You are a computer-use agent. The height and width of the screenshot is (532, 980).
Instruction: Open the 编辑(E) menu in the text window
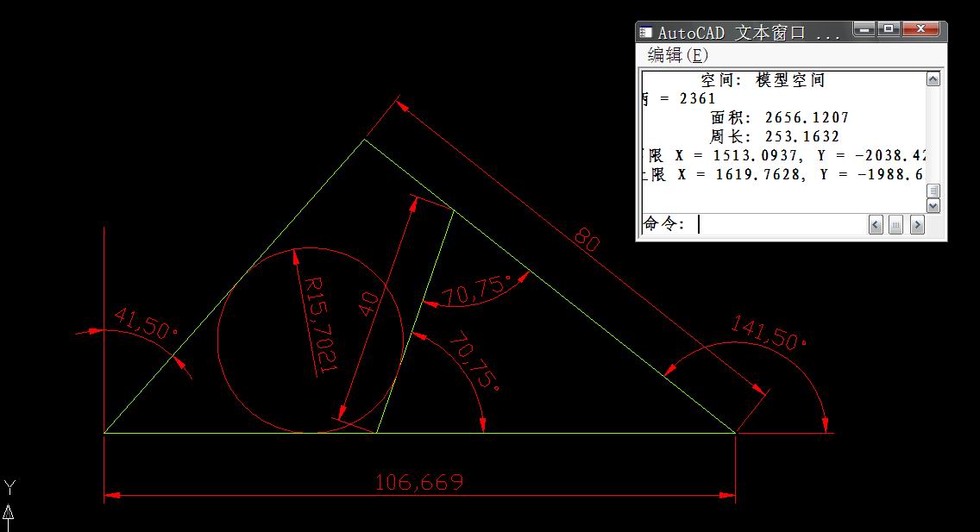tap(677, 55)
